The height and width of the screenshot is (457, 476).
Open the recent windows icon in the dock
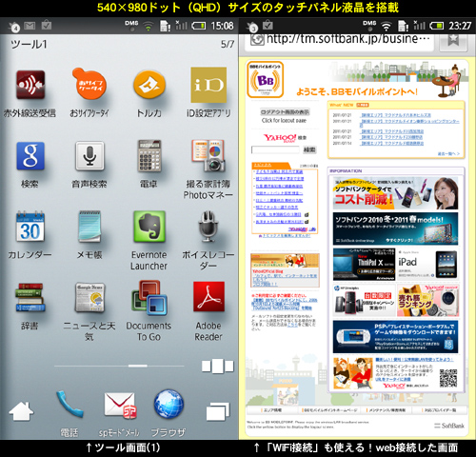click(x=218, y=411)
